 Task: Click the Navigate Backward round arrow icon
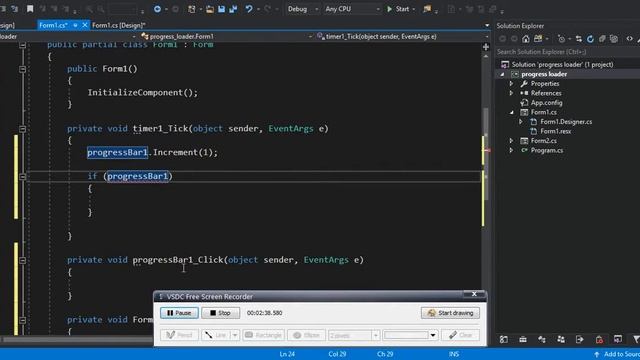157,9
